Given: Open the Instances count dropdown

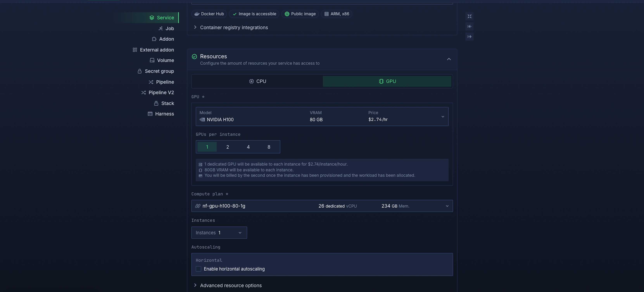Looking at the screenshot, I should (219, 233).
